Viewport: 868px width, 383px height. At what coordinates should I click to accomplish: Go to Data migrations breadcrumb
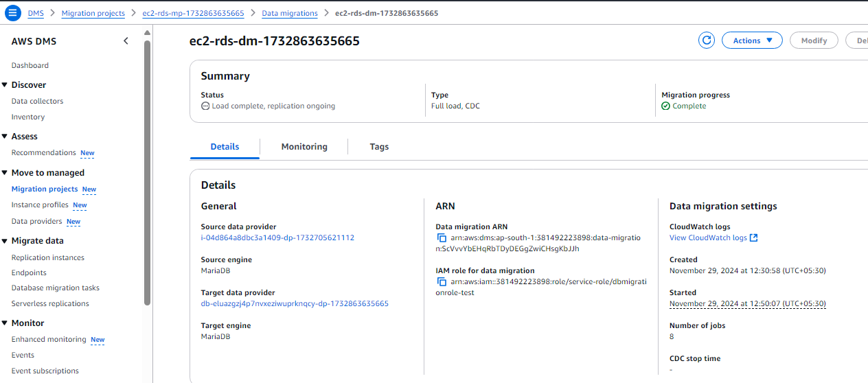[290, 13]
